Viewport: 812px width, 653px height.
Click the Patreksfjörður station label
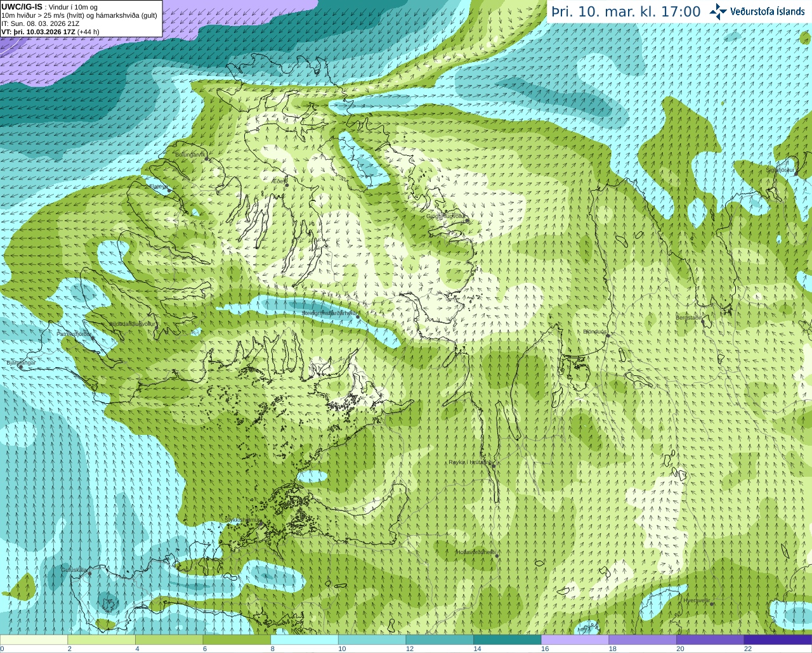tap(74, 333)
